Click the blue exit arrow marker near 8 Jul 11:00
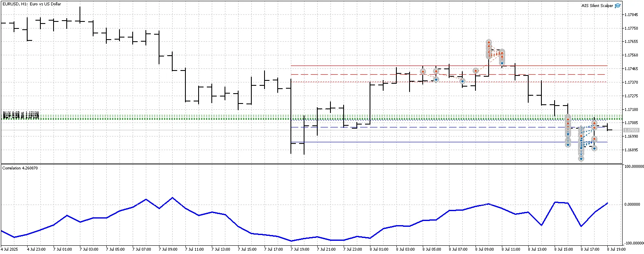Image resolution: width=644 pixels, height=254 pixels. pos(502,63)
